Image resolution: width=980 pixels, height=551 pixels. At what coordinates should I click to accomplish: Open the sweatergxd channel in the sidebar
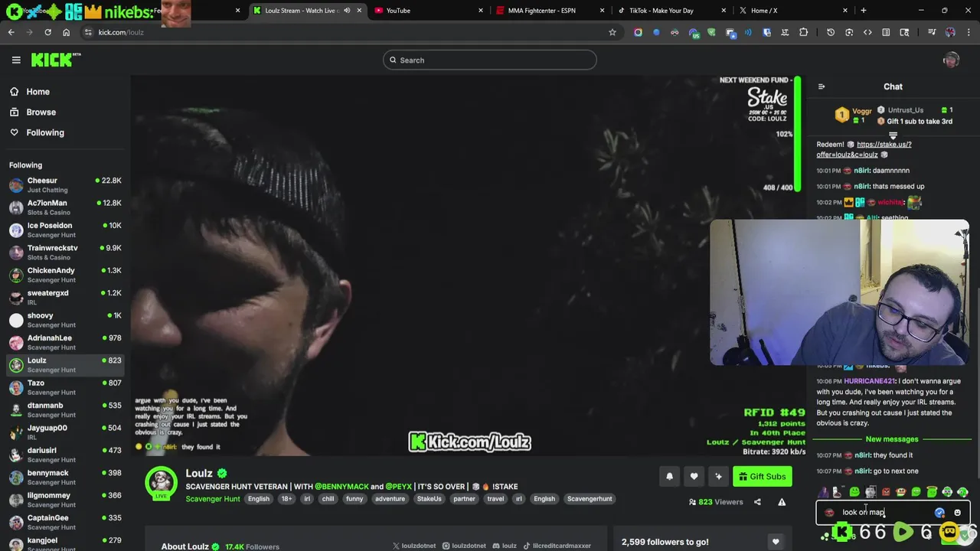65,297
